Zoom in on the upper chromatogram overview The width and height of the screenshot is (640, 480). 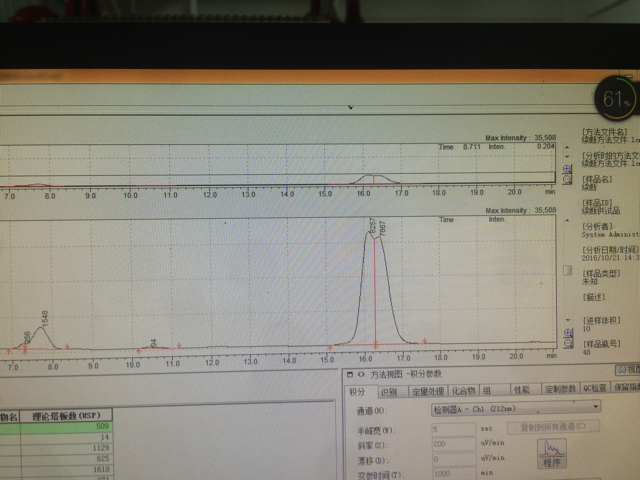tap(567, 169)
